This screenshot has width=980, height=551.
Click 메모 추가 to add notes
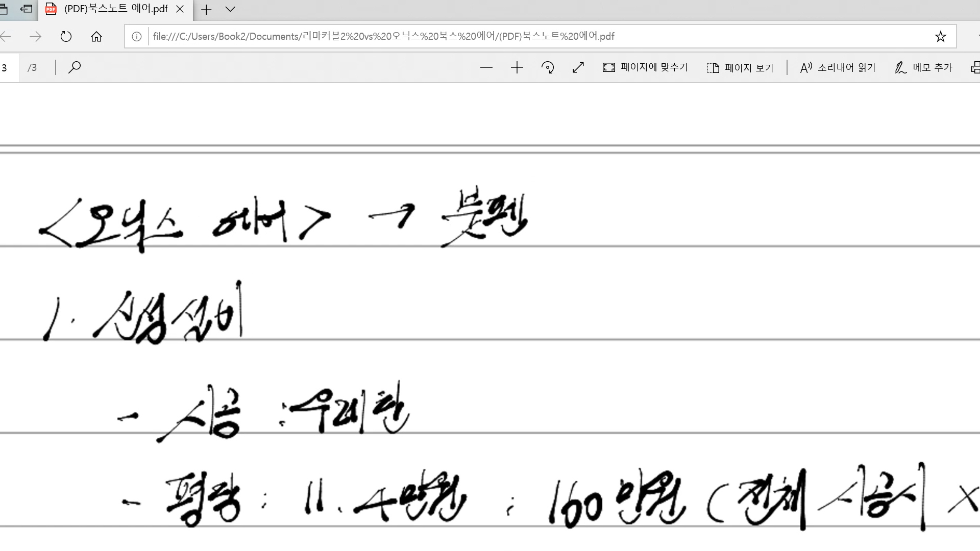tap(923, 67)
